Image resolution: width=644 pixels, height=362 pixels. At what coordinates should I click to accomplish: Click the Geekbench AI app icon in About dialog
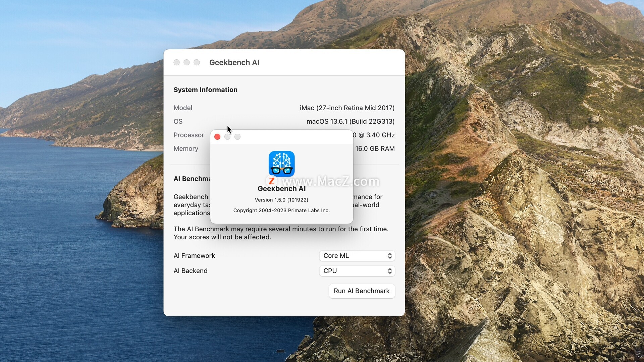[281, 164]
